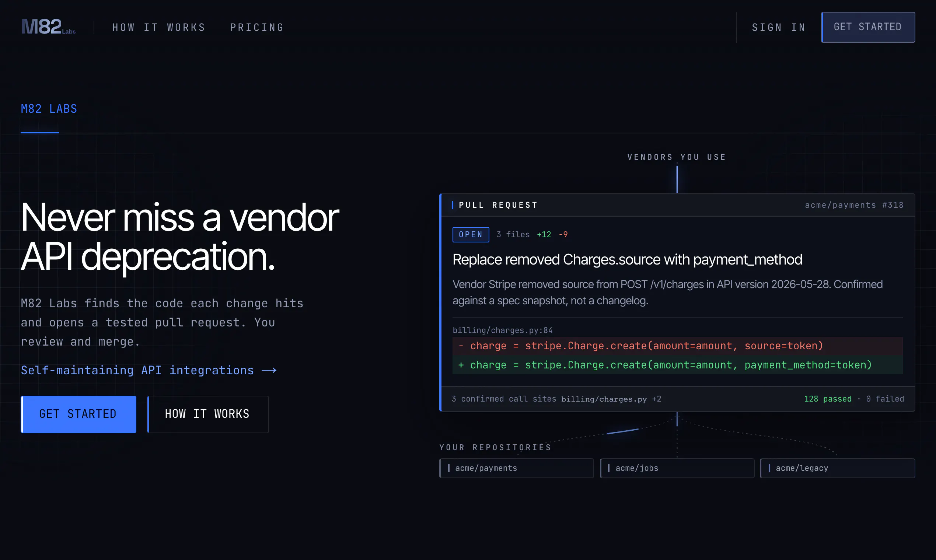
Task: Click the How It Works hero button
Action: click(x=207, y=414)
